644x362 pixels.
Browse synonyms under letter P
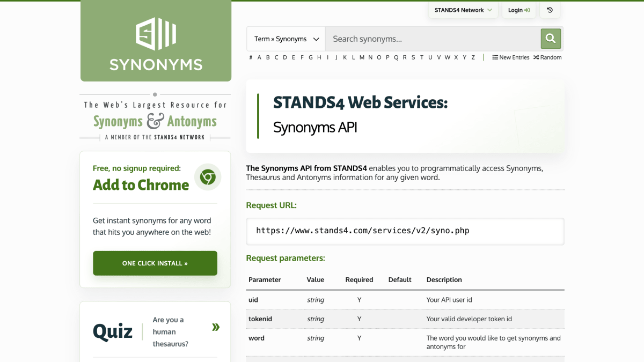387,57
